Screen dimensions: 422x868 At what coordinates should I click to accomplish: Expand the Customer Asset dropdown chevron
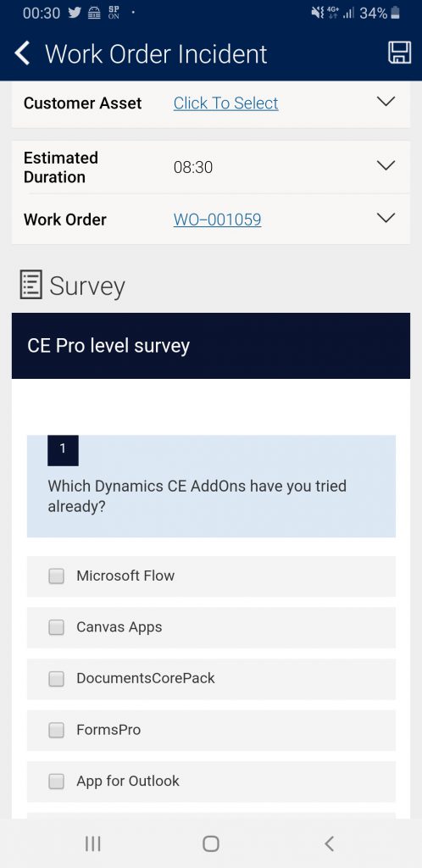(386, 102)
